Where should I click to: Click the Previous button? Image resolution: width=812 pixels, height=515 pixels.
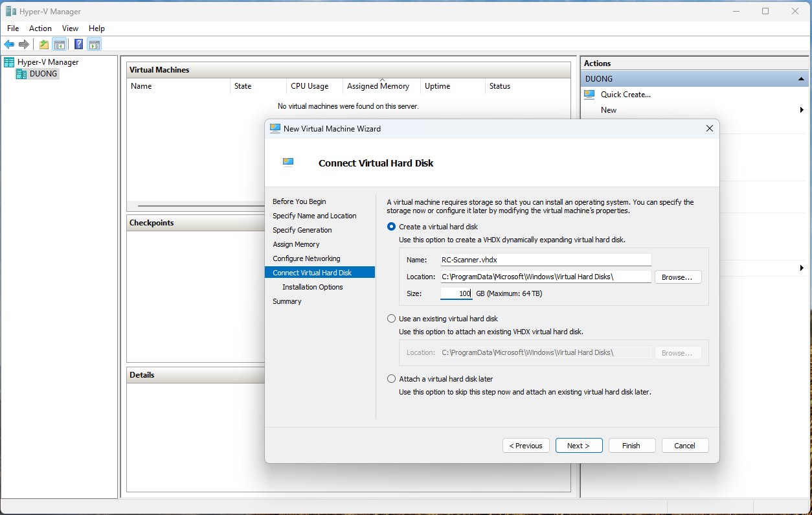526,446
